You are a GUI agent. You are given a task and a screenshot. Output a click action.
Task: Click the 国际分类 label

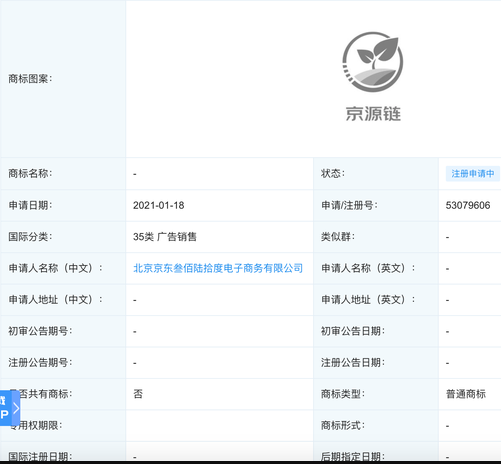coord(30,237)
